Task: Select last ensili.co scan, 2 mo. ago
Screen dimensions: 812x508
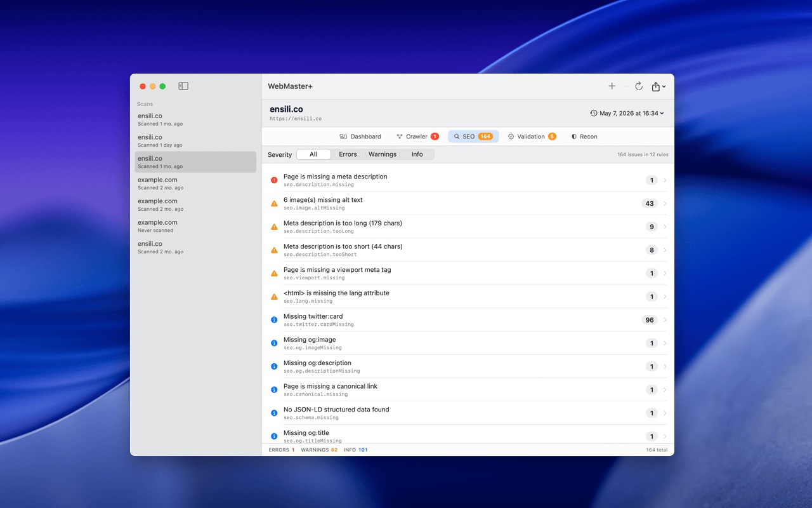Action: pos(195,247)
